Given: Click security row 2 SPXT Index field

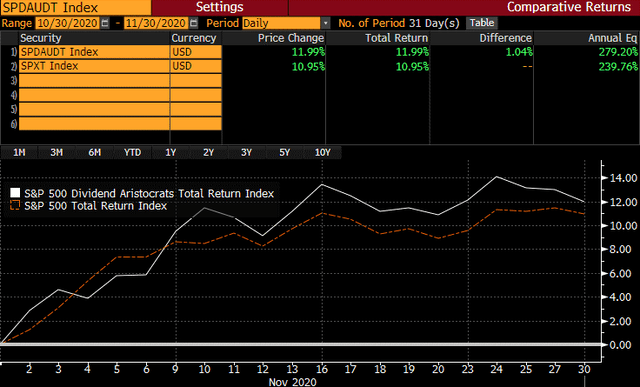Looking at the screenshot, I should coord(94,66).
